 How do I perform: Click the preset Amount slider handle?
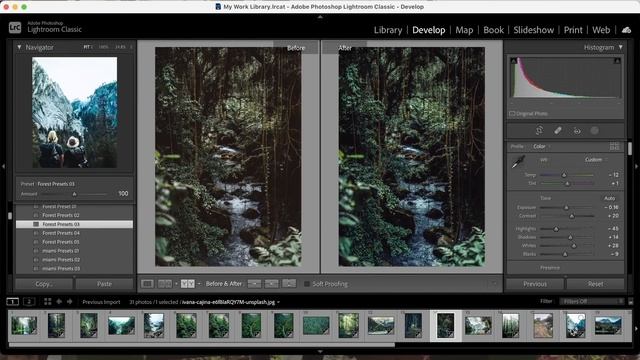[x=74, y=194]
